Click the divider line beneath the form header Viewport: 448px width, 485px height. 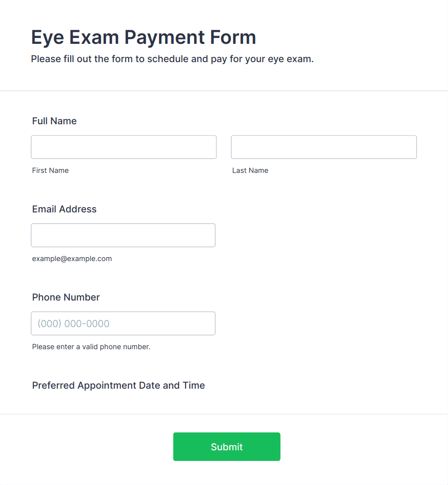point(224,91)
